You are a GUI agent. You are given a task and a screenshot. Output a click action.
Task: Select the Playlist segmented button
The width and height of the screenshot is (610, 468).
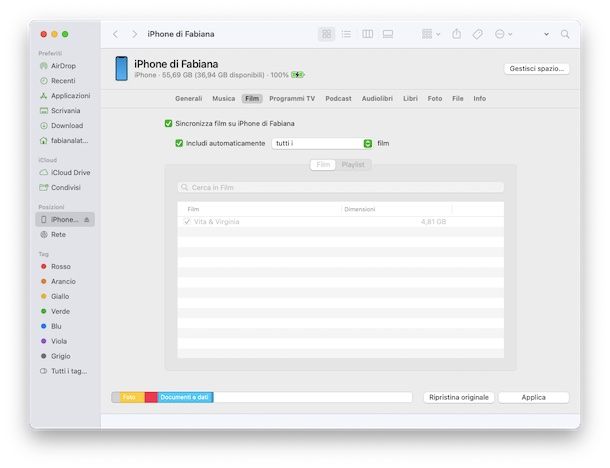click(353, 165)
